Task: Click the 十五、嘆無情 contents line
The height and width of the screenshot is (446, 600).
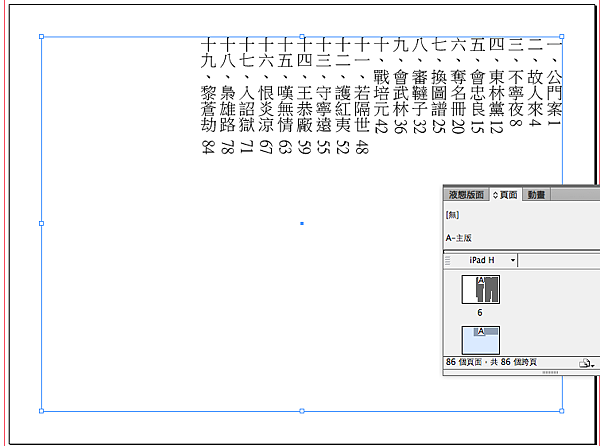Action: click(x=285, y=96)
